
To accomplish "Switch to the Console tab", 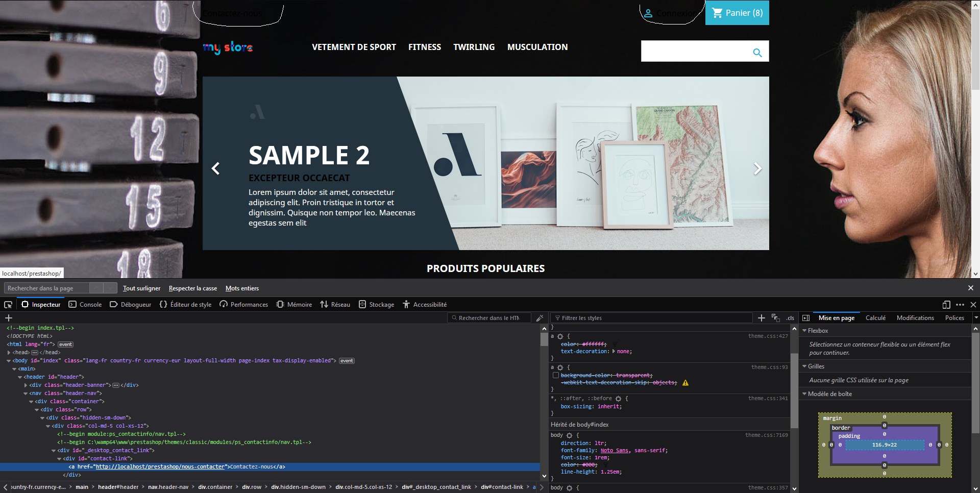I will (x=85, y=305).
